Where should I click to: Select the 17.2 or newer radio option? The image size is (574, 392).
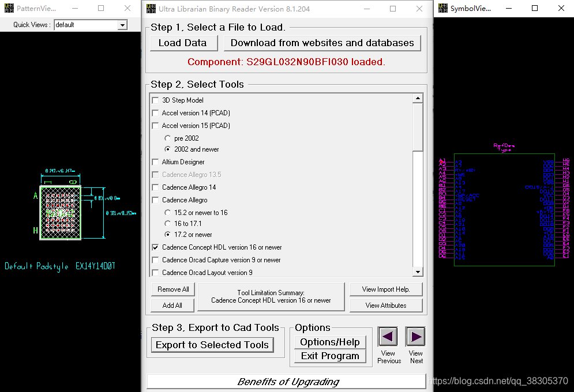[167, 235]
